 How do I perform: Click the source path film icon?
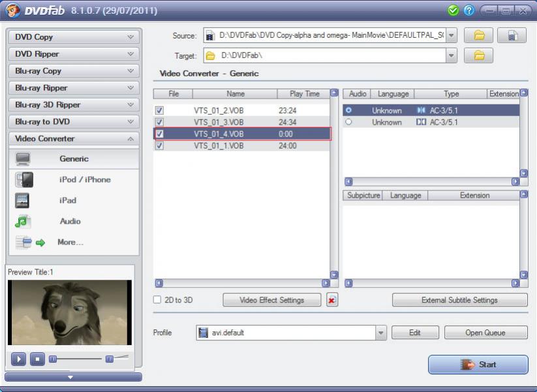click(210, 35)
